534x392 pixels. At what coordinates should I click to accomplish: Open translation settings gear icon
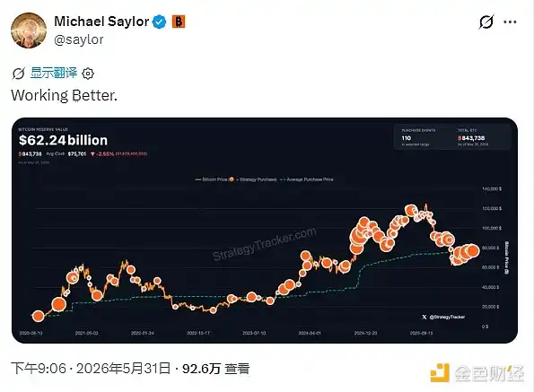(88, 74)
